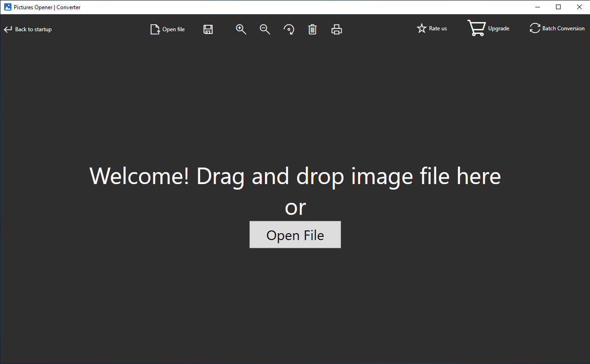Image resolution: width=590 pixels, height=364 pixels.
Task: Delete the image with the trash can icon
Action: pyautogui.click(x=313, y=29)
